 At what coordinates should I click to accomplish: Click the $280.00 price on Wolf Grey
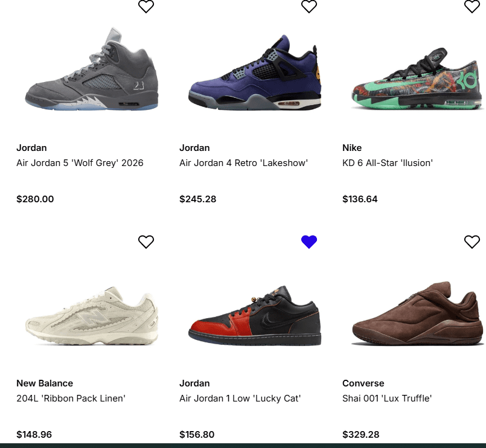35,199
